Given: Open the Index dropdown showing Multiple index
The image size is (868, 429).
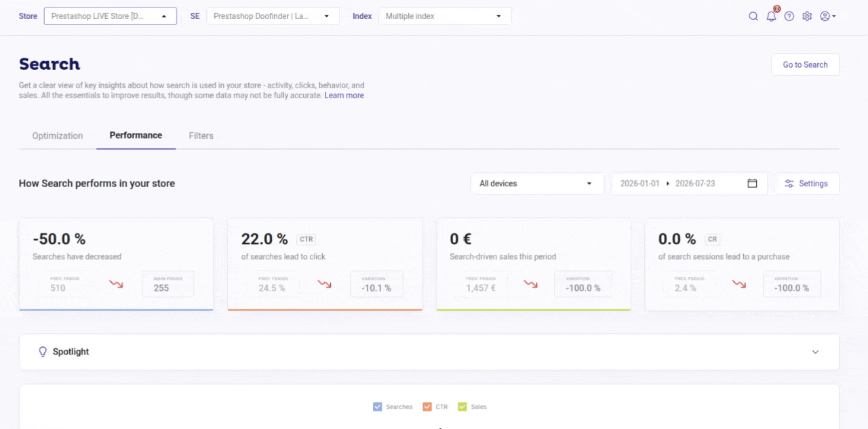Looking at the screenshot, I should tap(445, 16).
